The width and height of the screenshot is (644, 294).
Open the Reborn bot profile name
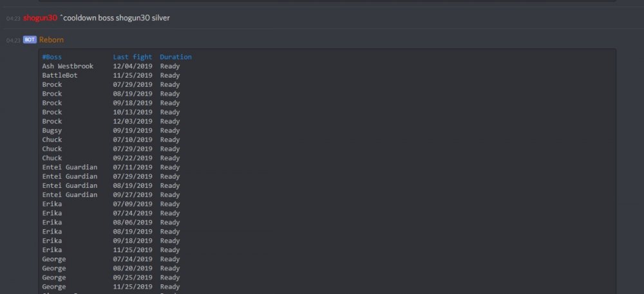pyautogui.click(x=52, y=40)
